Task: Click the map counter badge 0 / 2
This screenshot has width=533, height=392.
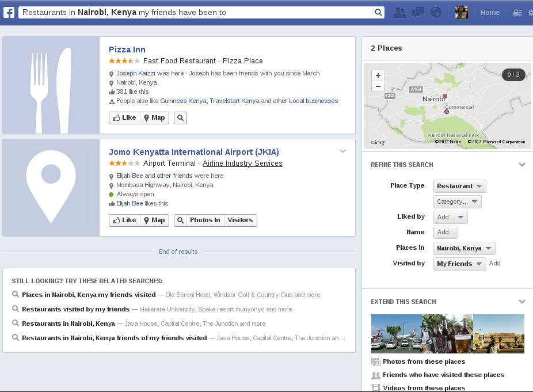Action: (x=513, y=75)
